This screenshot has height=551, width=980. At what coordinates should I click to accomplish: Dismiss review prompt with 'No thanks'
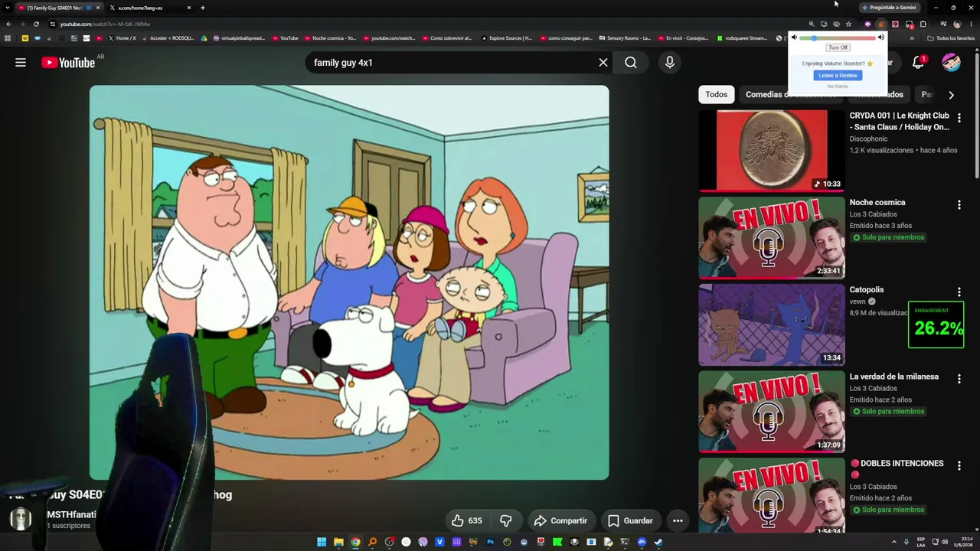click(x=838, y=86)
